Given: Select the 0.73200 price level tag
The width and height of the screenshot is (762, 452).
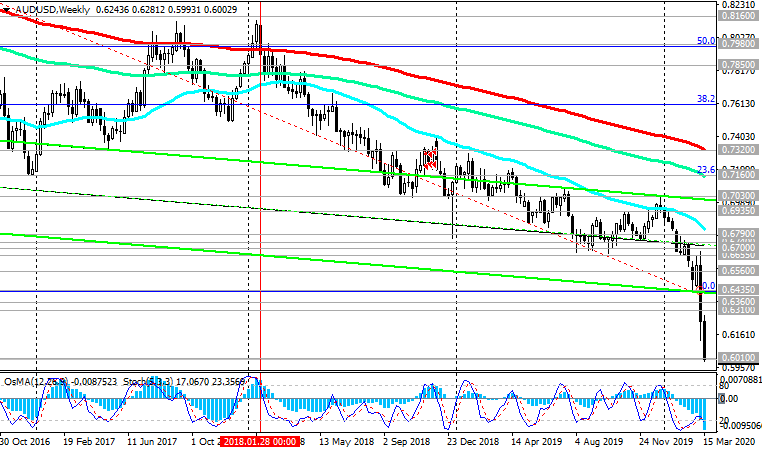Looking at the screenshot, I should point(739,148).
